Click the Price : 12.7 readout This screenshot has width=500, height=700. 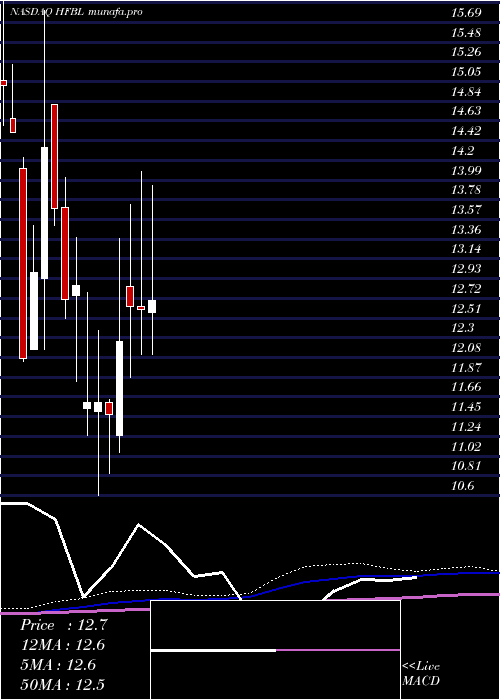coord(63,625)
